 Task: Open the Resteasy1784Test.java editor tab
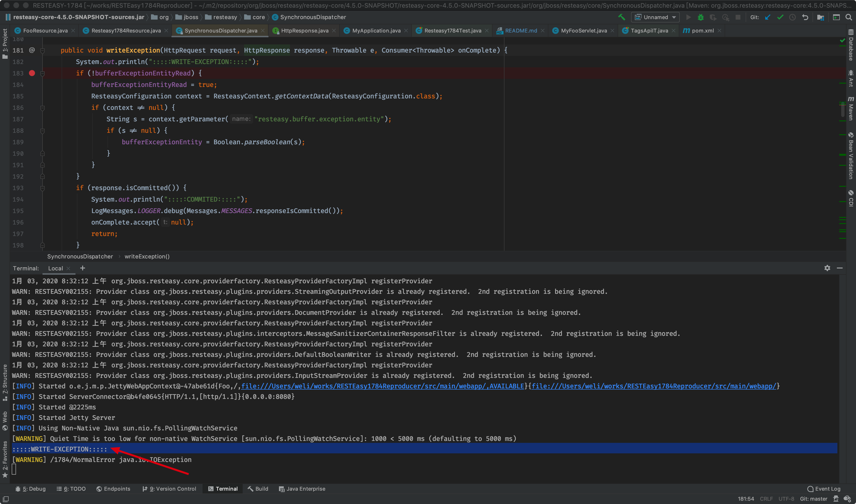point(452,31)
